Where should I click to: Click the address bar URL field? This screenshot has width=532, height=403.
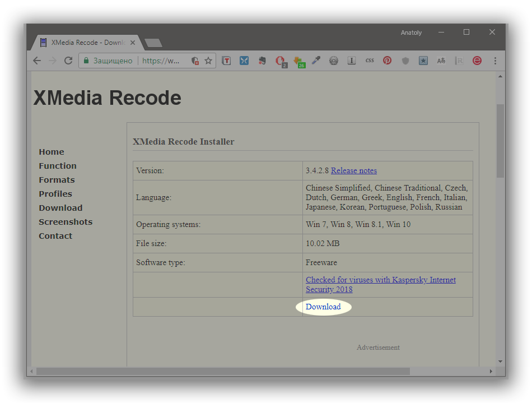[x=162, y=61]
